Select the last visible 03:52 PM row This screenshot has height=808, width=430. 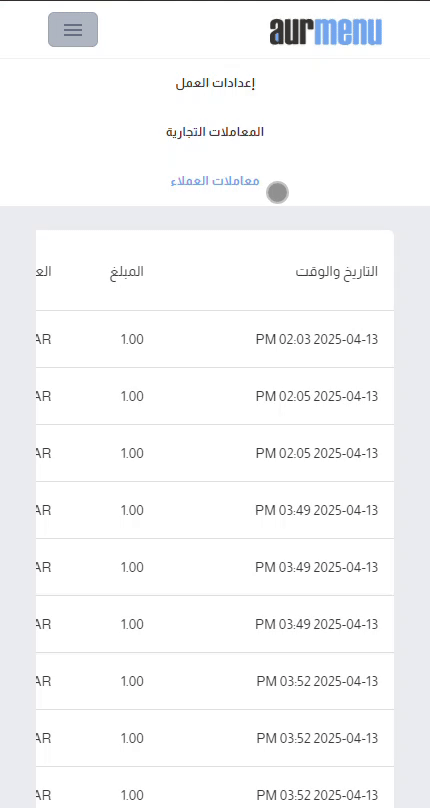coord(215,788)
